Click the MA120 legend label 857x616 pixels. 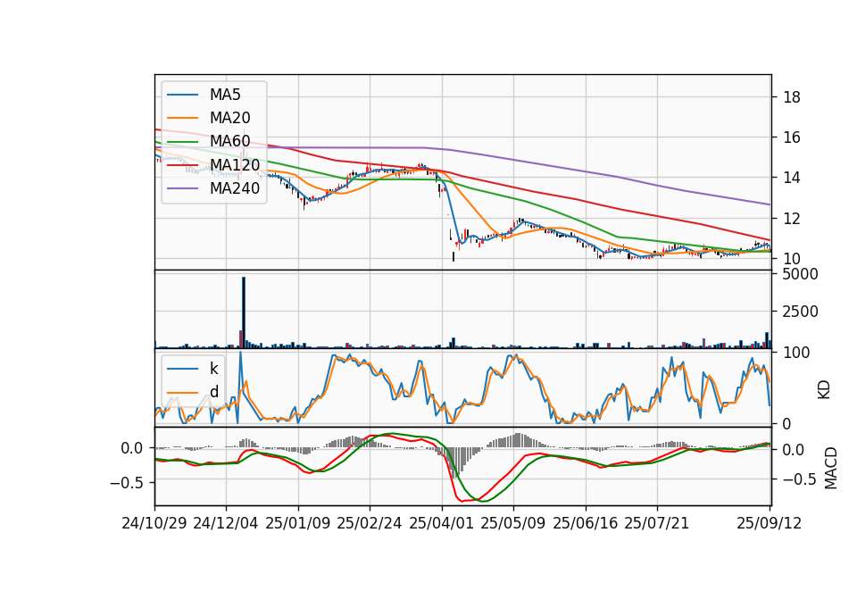(235, 165)
